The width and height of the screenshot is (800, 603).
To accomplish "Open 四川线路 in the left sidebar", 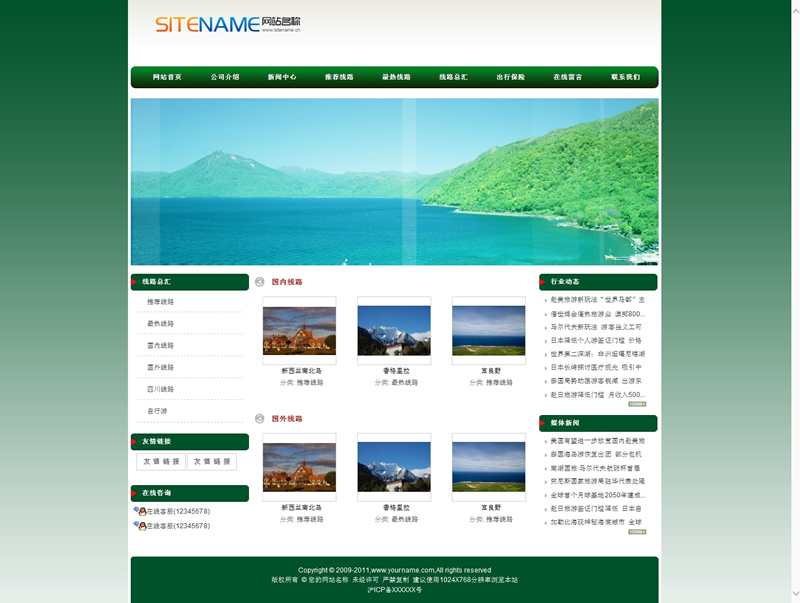I will pyautogui.click(x=160, y=389).
